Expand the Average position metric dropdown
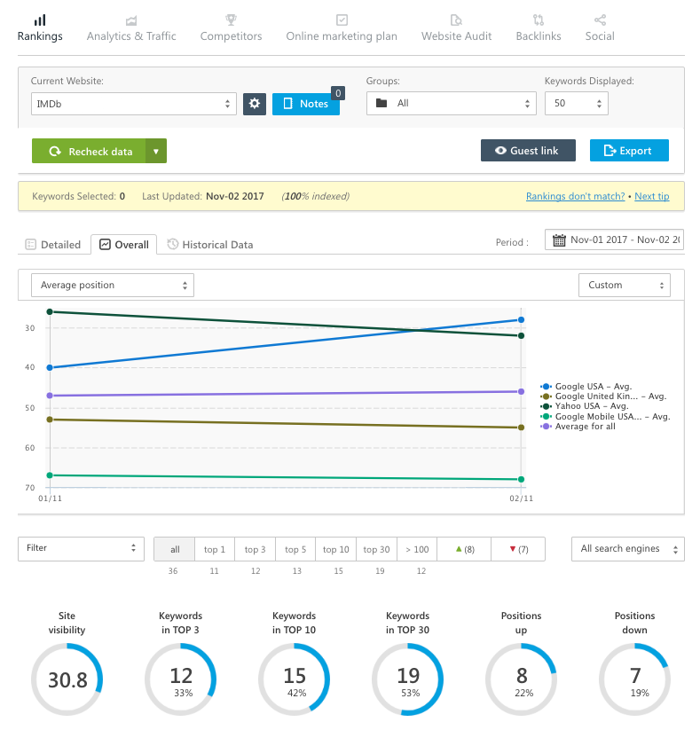The width and height of the screenshot is (700, 730). click(x=113, y=285)
